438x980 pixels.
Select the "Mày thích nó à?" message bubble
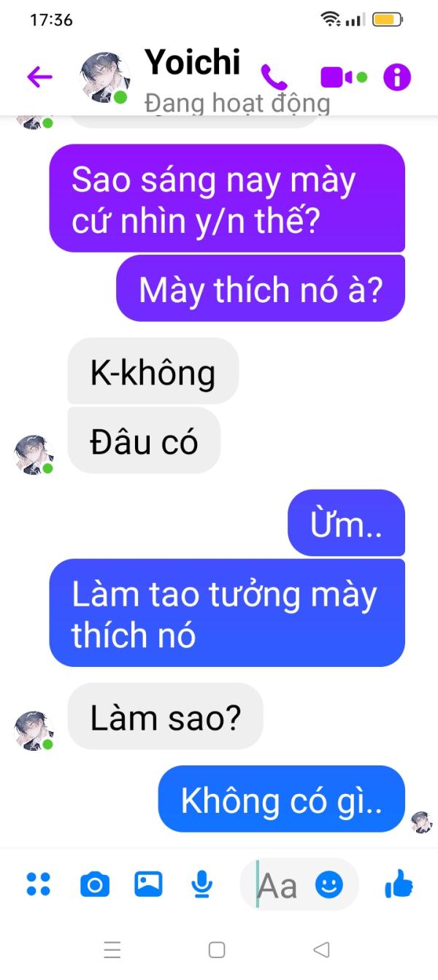[x=261, y=288]
